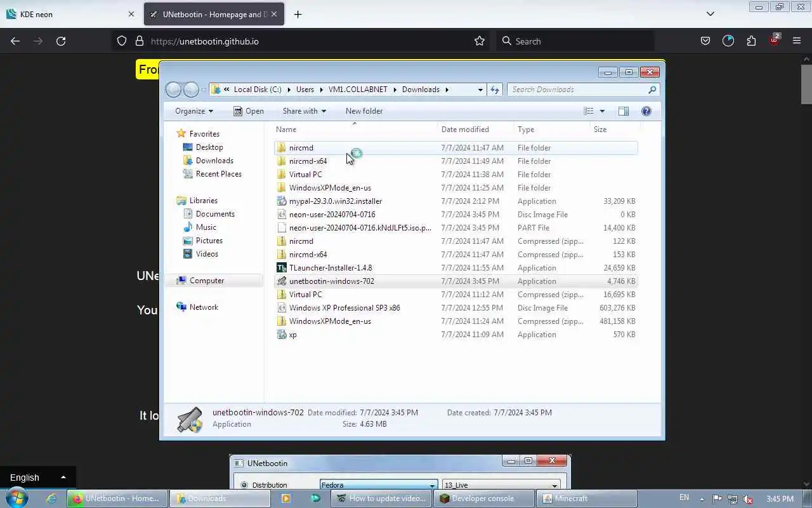Viewport: 812px width, 508px height.
Task: Sort files by Size column header
Action: click(x=615, y=130)
